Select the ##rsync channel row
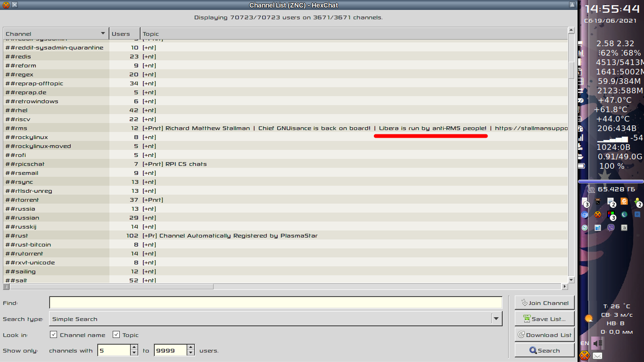 tap(285, 182)
